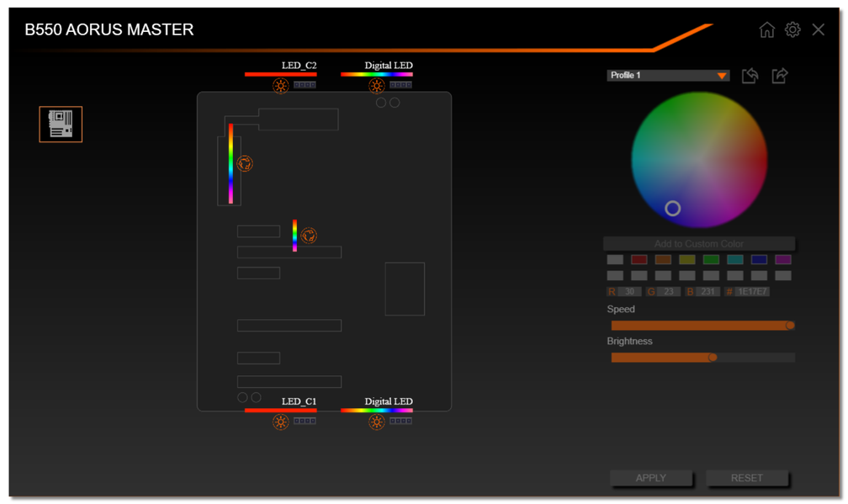Pick a color on the color wheel
This screenshot has height=504, width=848.
click(x=699, y=160)
